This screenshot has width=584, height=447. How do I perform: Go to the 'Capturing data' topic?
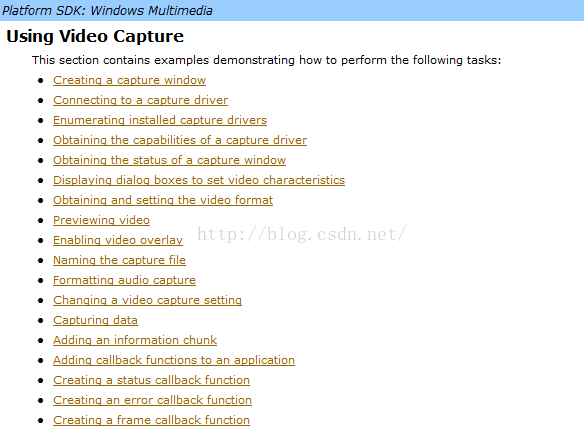[95, 320]
